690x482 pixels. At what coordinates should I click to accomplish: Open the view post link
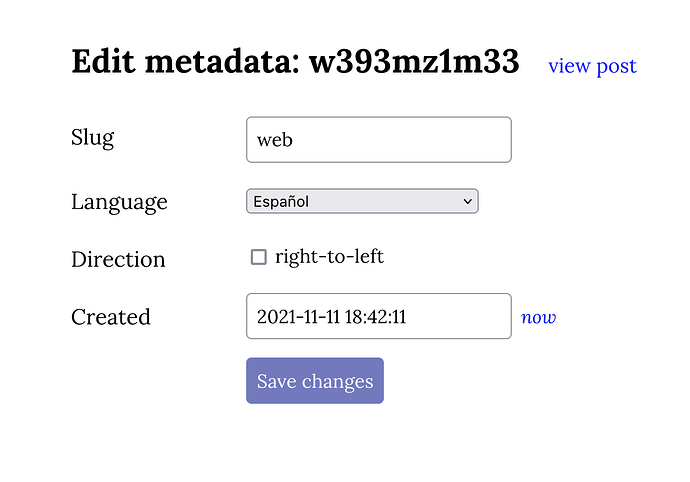coord(592,66)
